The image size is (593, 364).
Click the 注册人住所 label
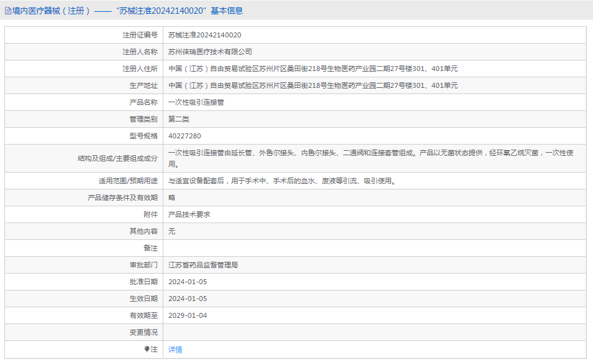tap(140, 69)
